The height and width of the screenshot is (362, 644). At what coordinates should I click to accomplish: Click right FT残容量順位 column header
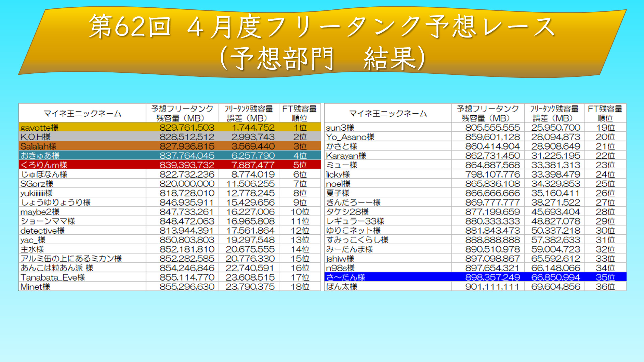coord(605,113)
